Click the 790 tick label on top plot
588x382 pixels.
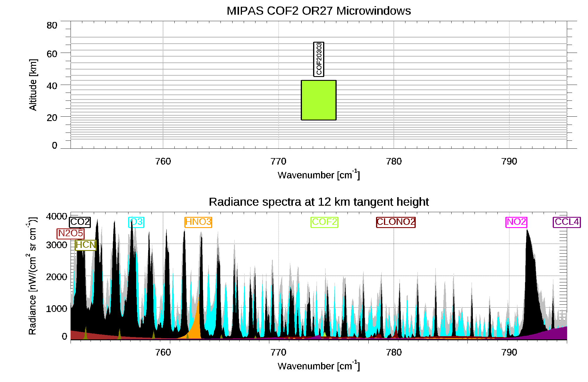click(509, 161)
